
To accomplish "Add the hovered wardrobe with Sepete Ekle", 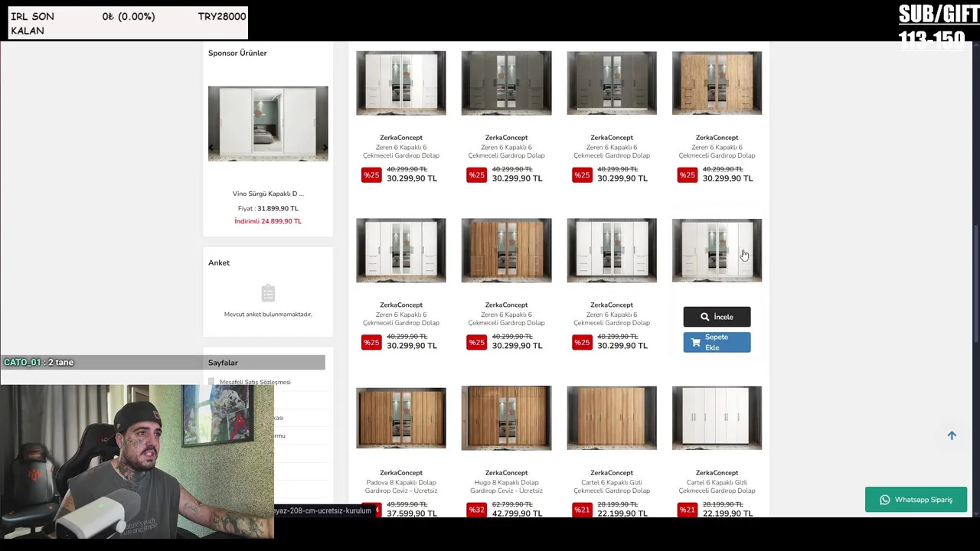I will pyautogui.click(x=717, y=342).
